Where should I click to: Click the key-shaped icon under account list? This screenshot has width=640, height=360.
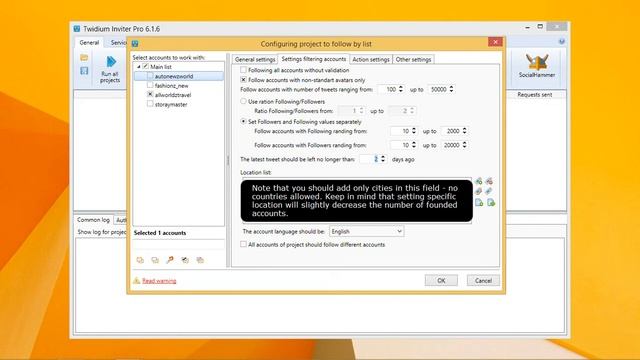(x=170, y=260)
